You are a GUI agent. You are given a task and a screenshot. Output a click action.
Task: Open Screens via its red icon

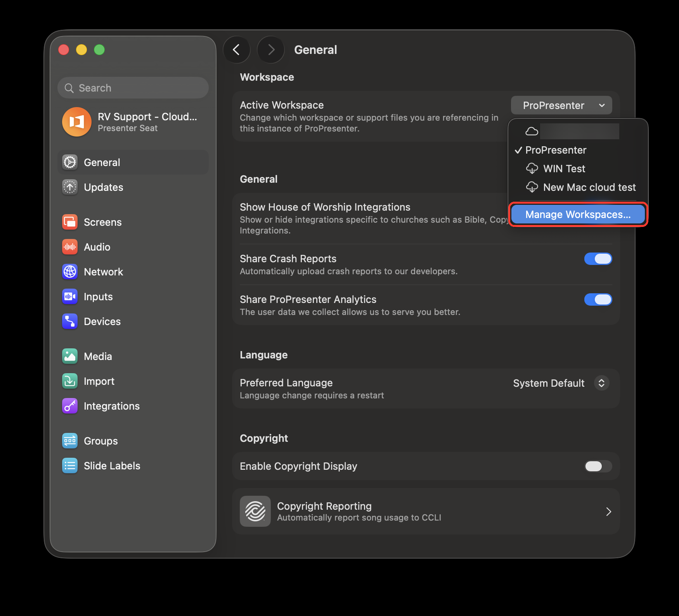pos(70,222)
